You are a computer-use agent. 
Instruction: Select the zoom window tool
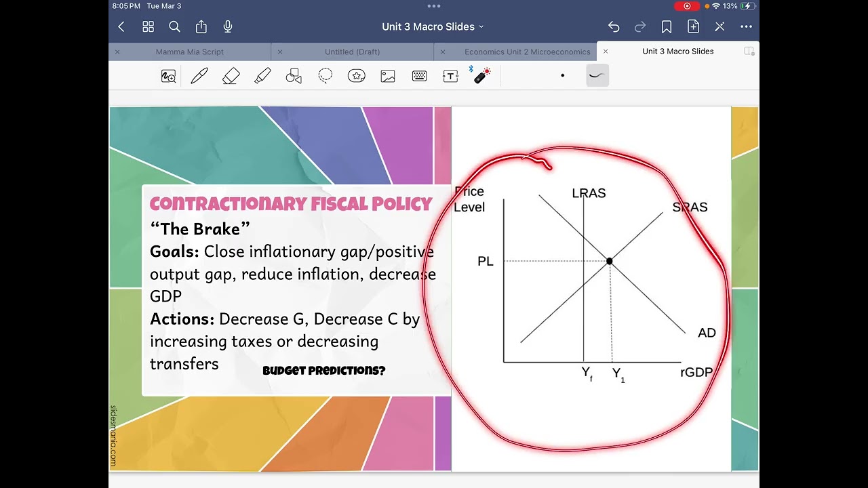(x=168, y=76)
